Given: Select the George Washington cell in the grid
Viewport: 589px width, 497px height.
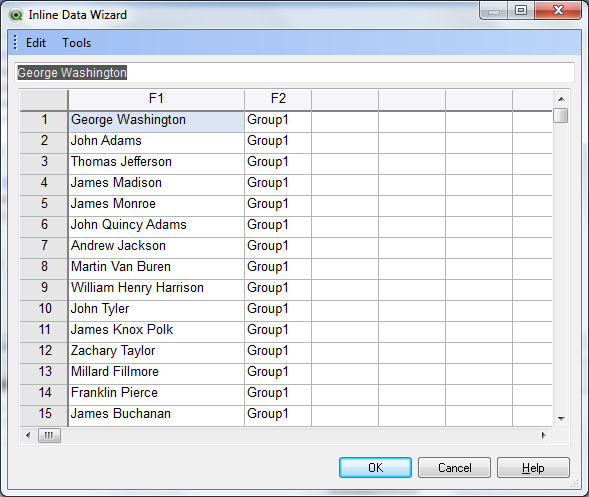Looking at the screenshot, I should (x=156, y=122).
